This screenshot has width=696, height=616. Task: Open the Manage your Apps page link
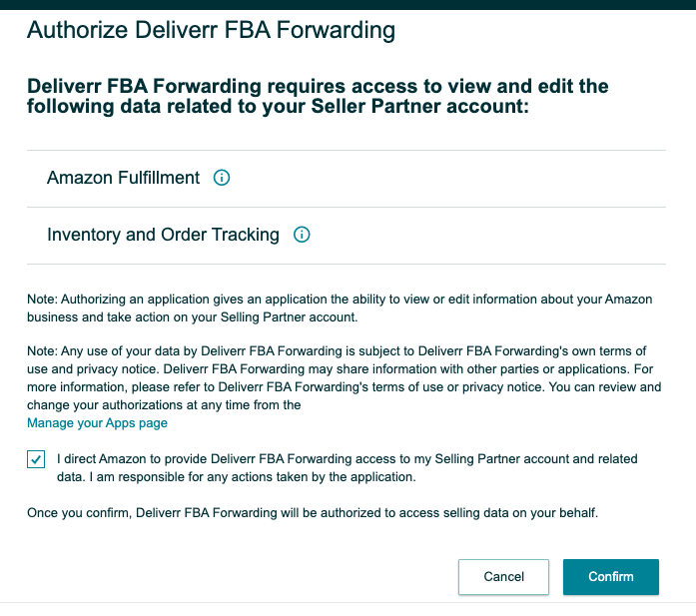(97, 423)
